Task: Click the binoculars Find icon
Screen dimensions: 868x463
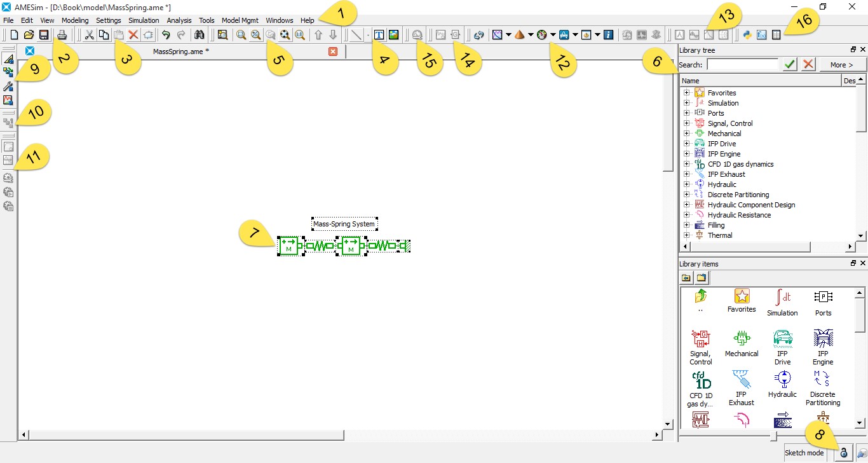Action: click(x=199, y=35)
